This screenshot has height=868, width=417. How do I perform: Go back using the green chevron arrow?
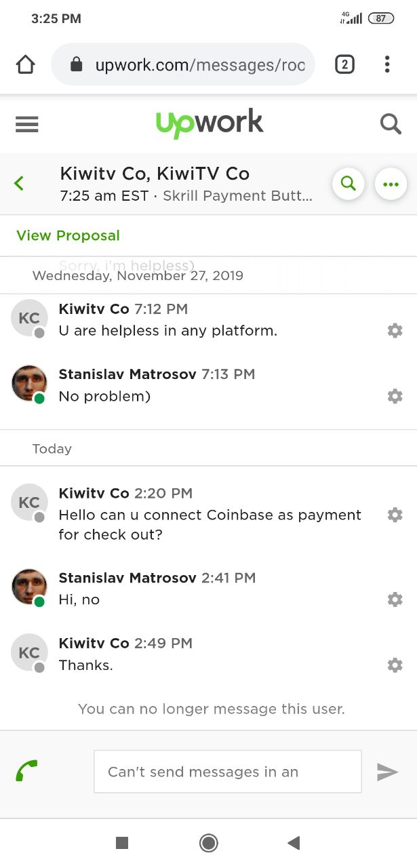tap(19, 183)
